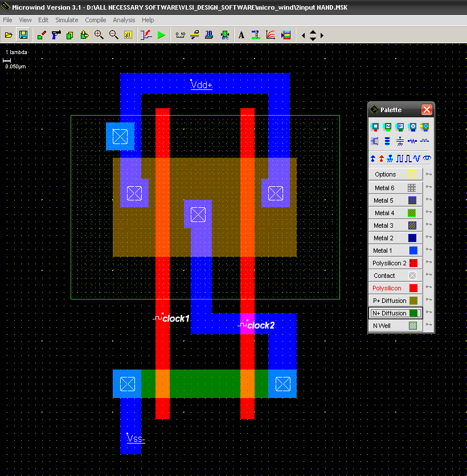Open the 2D process cross-section view
Viewport: 467px width, 476px height.
(195, 35)
